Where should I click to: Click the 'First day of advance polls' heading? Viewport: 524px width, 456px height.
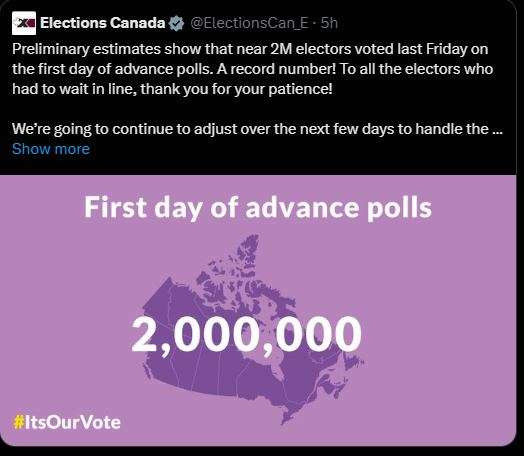(258, 208)
